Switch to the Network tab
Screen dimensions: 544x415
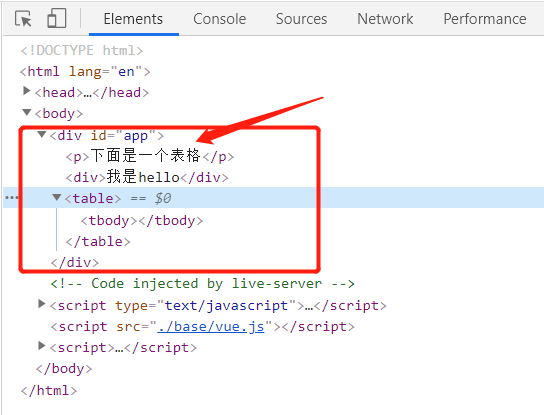click(x=385, y=19)
